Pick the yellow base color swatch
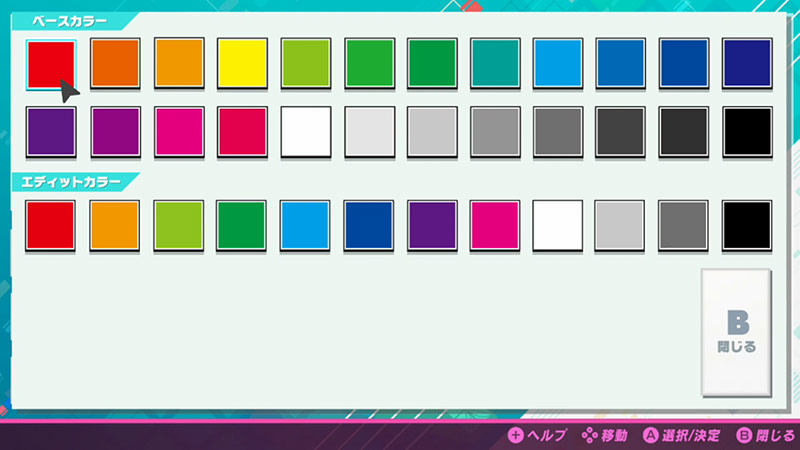The width and height of the screenshot is (800, 450). pos(242,64)
